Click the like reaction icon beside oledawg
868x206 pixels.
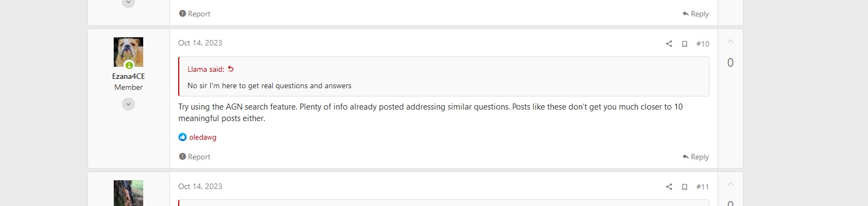point(183,137)
